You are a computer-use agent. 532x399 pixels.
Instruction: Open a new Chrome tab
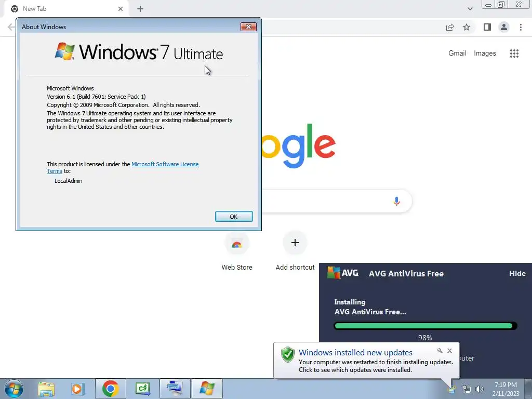(140, 9)
